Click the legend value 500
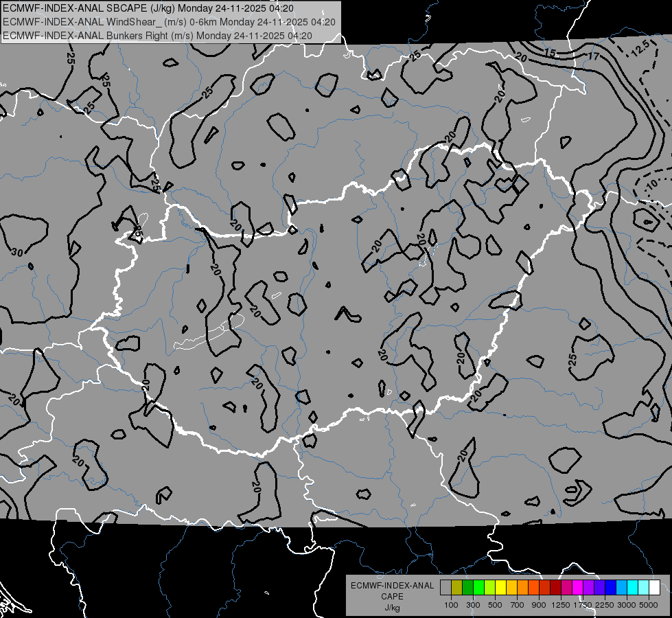 (x=495, y=605)
